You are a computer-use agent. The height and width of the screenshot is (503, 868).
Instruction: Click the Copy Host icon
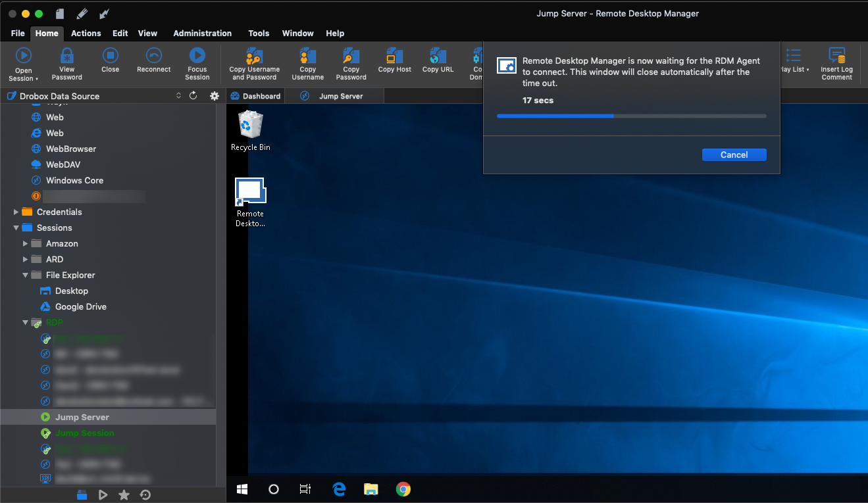(394, 57)
